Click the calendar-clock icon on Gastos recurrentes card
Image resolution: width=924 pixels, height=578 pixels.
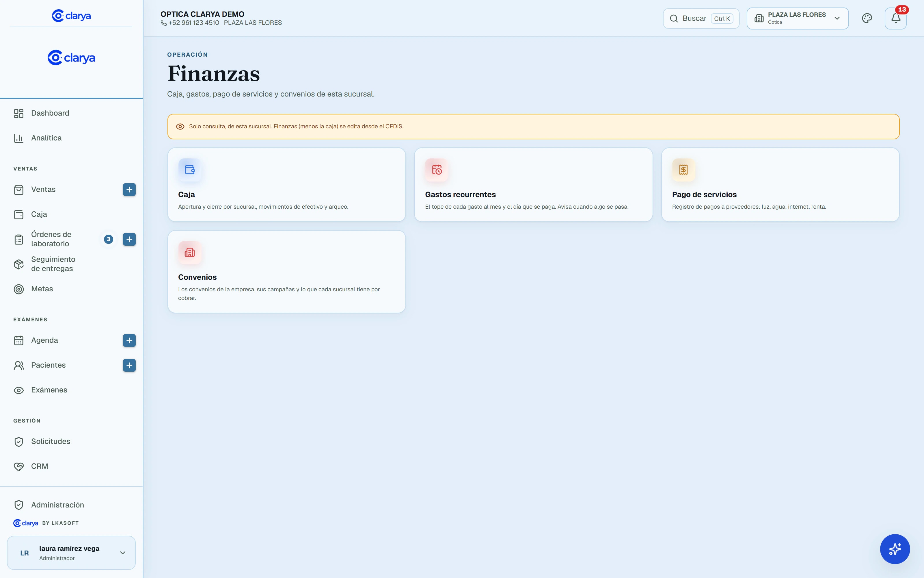[436, 170]
